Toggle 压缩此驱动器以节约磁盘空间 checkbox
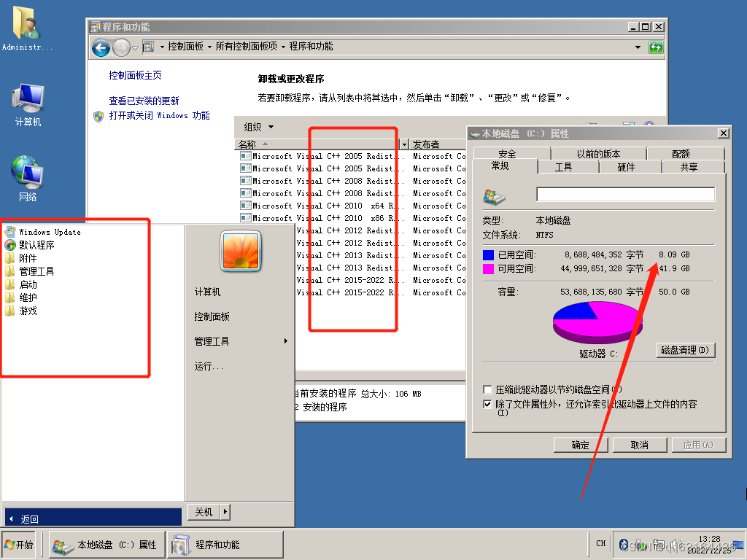747x560 pixels. tap(487, 389)
